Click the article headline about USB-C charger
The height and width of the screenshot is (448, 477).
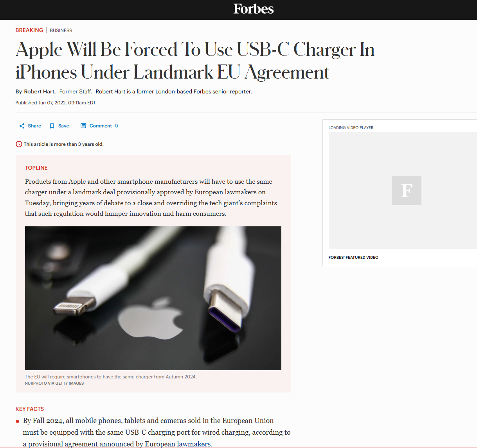195,61
